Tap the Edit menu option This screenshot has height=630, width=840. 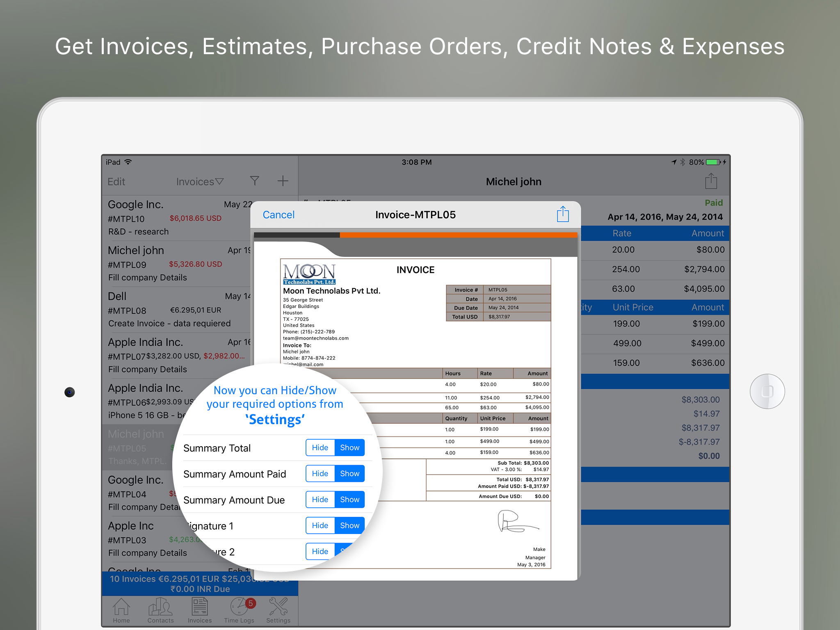[116, 181]
